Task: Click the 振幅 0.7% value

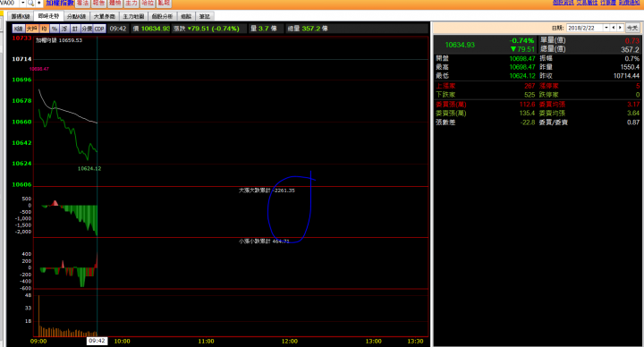Action: [632, 59]
